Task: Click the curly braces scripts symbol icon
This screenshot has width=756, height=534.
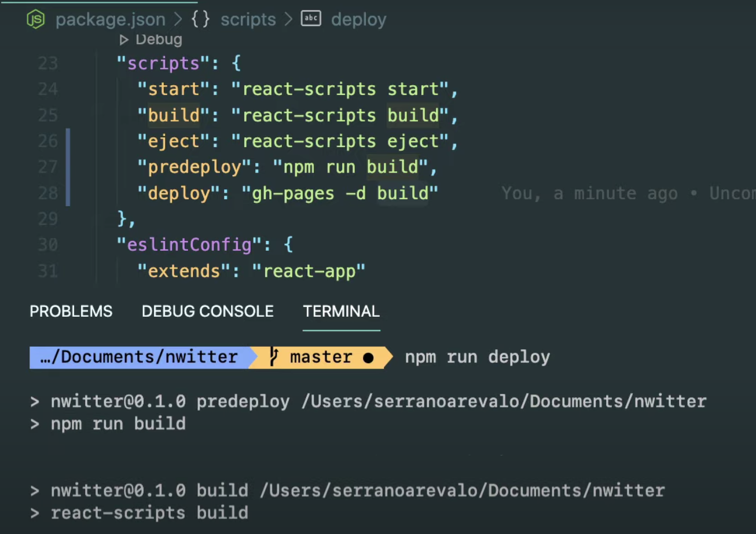Action: [x=200, y=19]
